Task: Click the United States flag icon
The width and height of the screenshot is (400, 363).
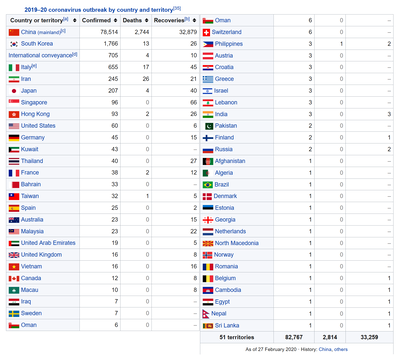Action: click(14, 126)
